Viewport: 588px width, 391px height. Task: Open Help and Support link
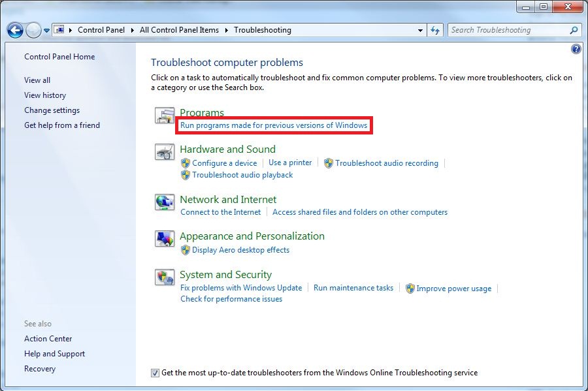55,354
